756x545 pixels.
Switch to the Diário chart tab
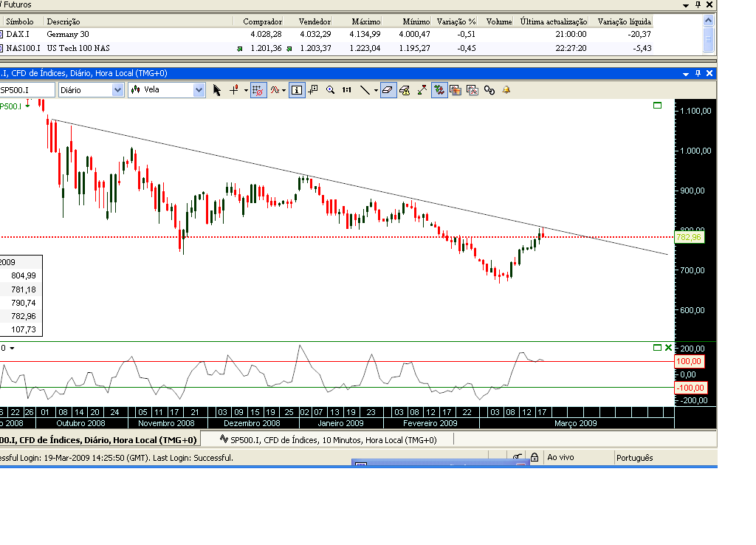point(99,440)
